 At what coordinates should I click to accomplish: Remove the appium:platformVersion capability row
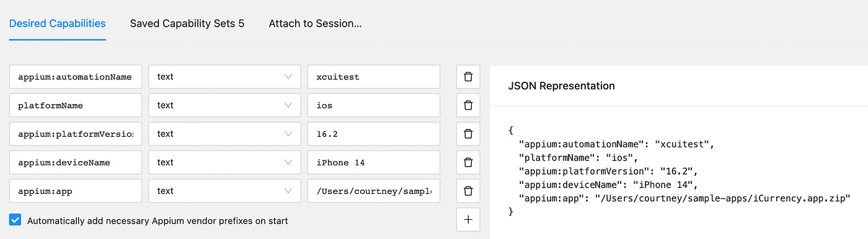pyautogui.click(x=468, y=134)
